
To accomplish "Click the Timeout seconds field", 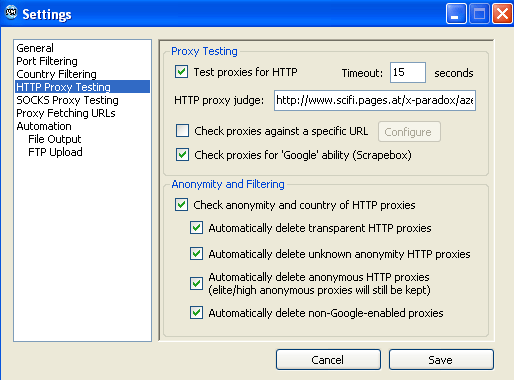I will (408, 72).
